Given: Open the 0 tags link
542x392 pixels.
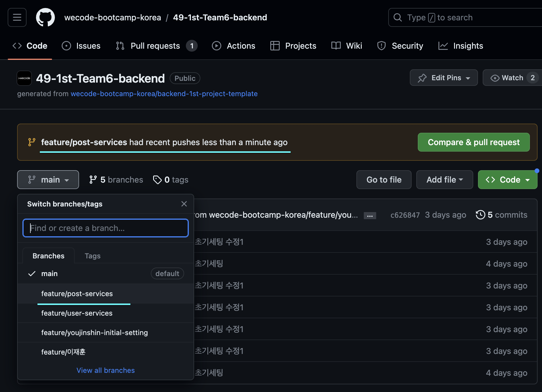Looking at the screenshot, I should (x=171, y=180).
